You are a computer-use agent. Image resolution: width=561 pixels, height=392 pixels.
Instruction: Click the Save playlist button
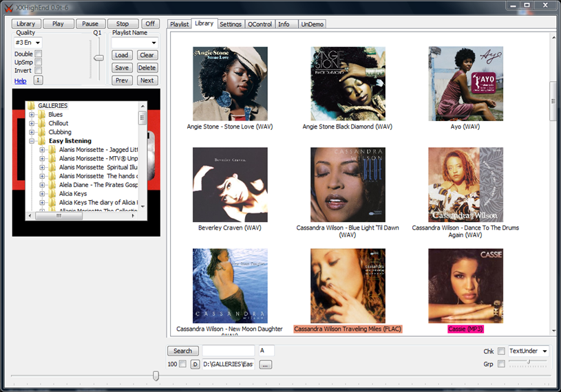pyautogui.click(x=122, y=68)
